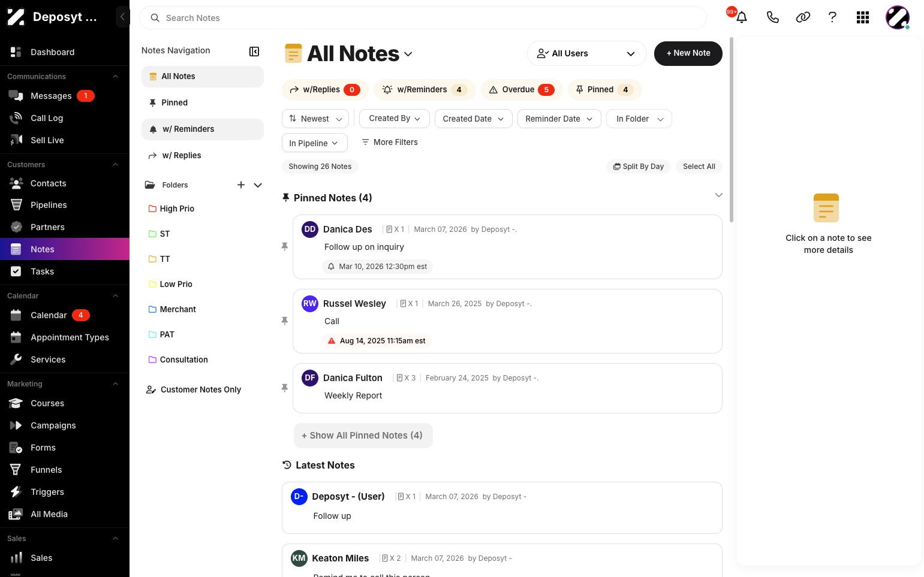
Task: Create a note with New Note button
Action: click(688, 53)
